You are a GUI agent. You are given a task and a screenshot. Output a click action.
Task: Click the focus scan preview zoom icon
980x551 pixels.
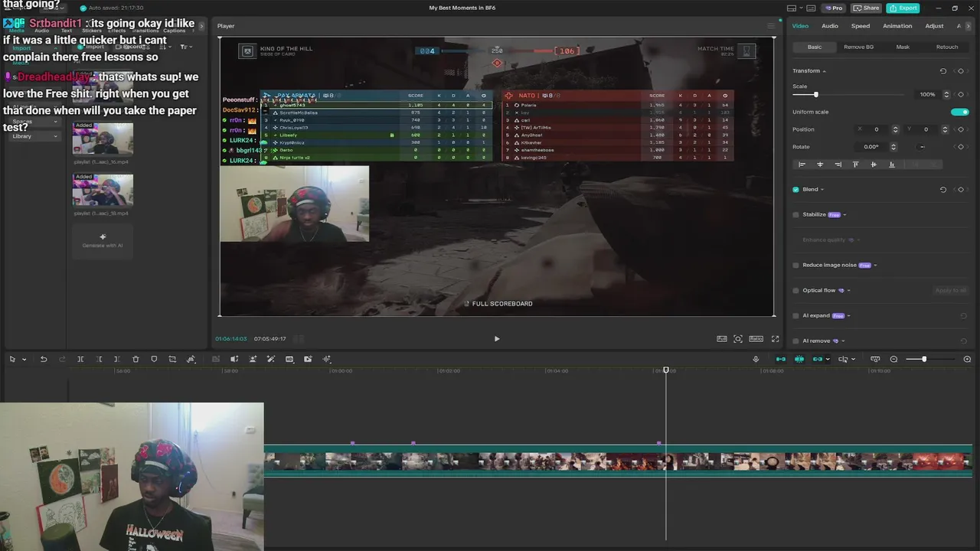738,339
